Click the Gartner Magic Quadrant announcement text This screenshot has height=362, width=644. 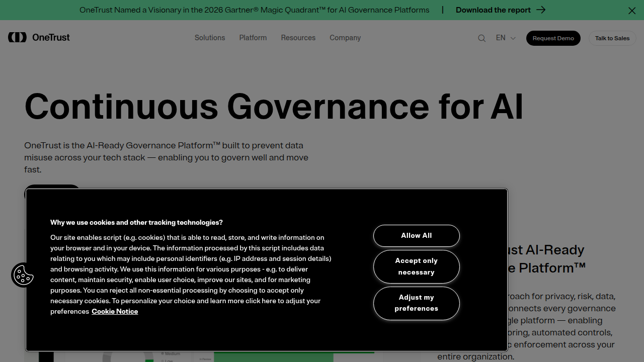255,10
